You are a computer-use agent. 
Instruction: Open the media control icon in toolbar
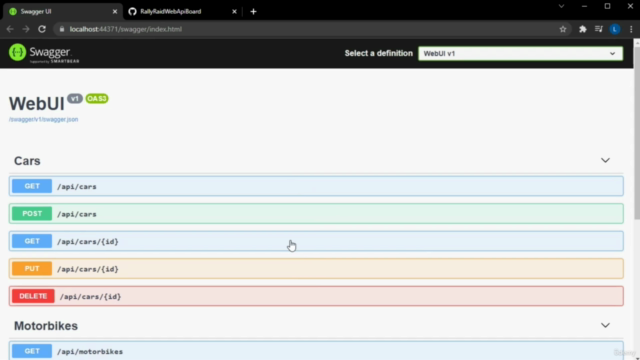pos(598,29)
